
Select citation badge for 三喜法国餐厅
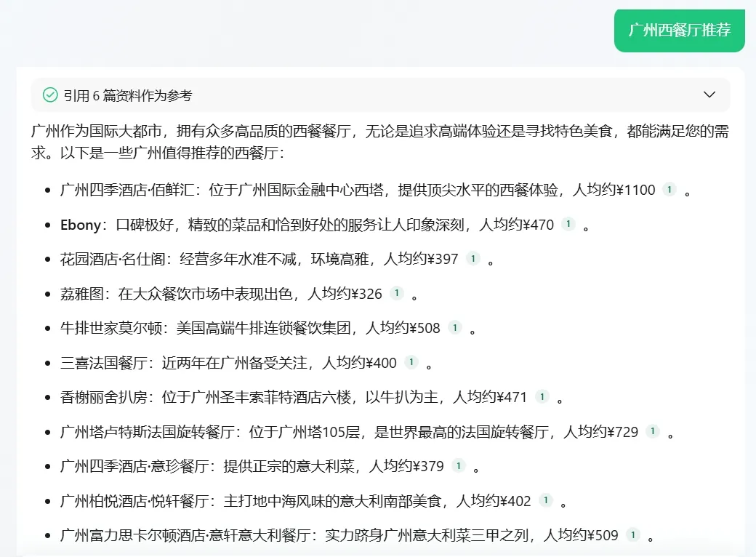point(411,362)
